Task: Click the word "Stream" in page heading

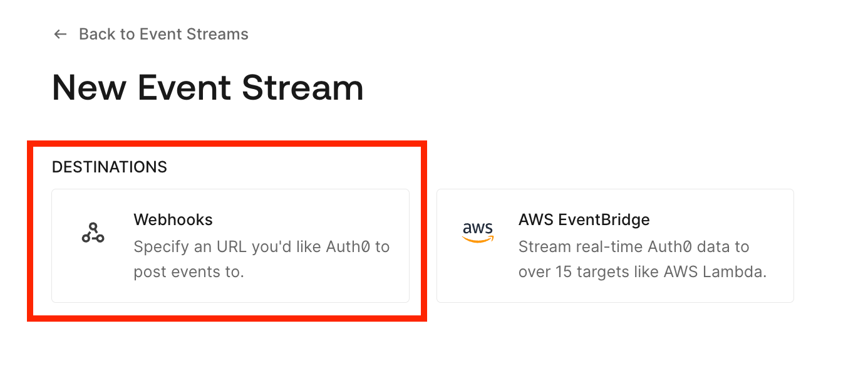Action: point(302,87)
